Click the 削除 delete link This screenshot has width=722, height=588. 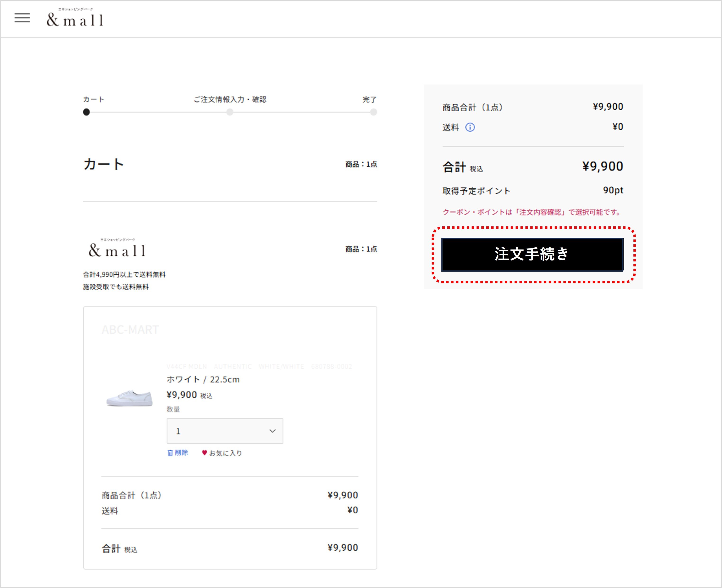tap(178, 453)
